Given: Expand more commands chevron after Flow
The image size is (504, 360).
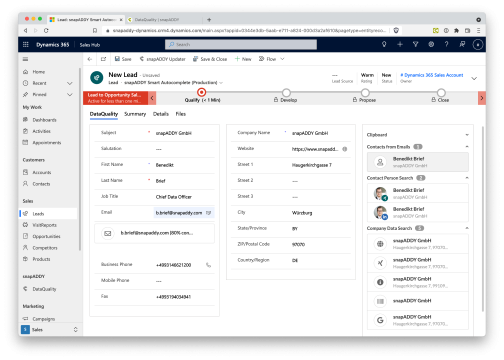Looking at the screenshot, I should click(x=282, y=59).
